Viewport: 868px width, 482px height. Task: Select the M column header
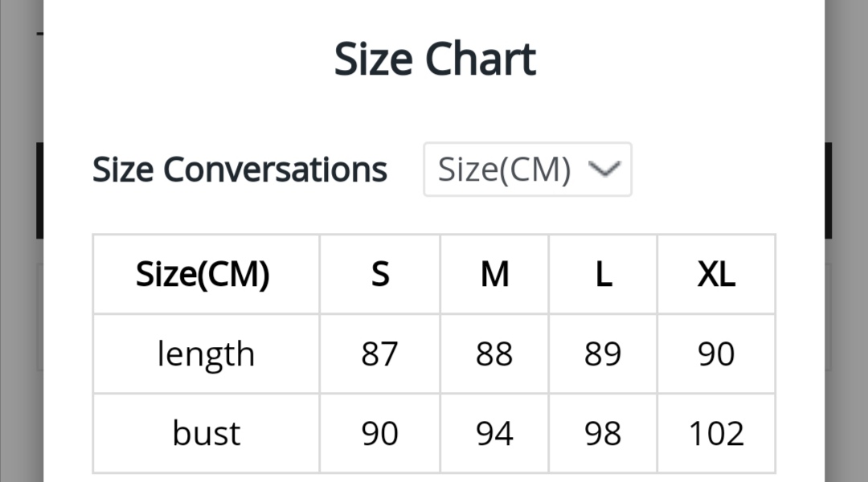pos(494,275)
